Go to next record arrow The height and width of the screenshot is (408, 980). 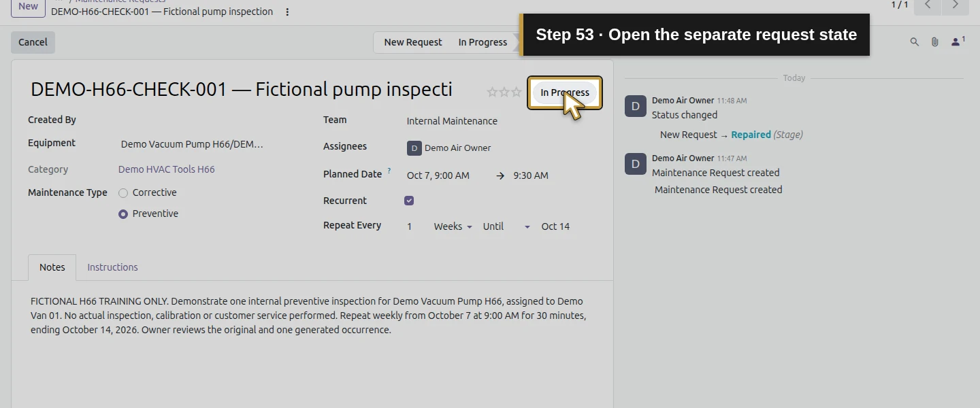point(955,5)
